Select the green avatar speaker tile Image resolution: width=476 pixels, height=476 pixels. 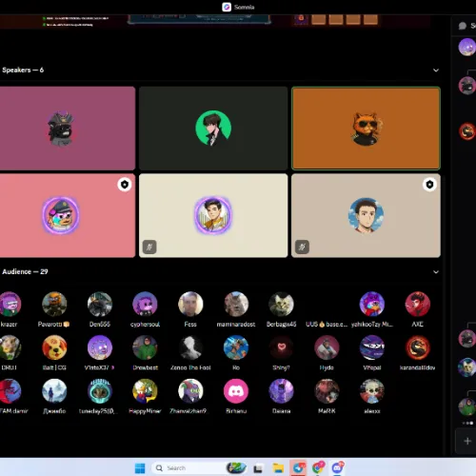[x=213, y=129]
